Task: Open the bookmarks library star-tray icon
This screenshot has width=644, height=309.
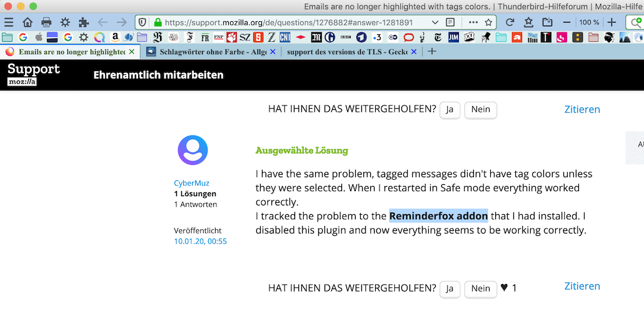Action: (528, 22)
